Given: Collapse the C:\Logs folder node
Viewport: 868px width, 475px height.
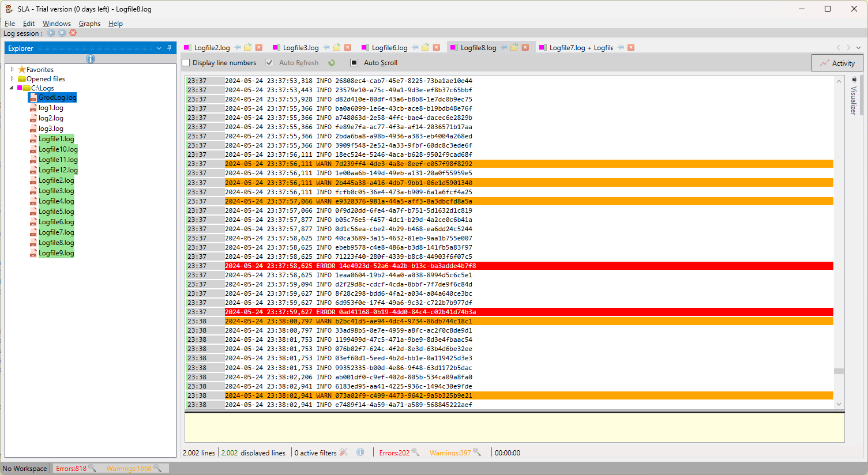Looking at the screenshot, I should point(12,88).
